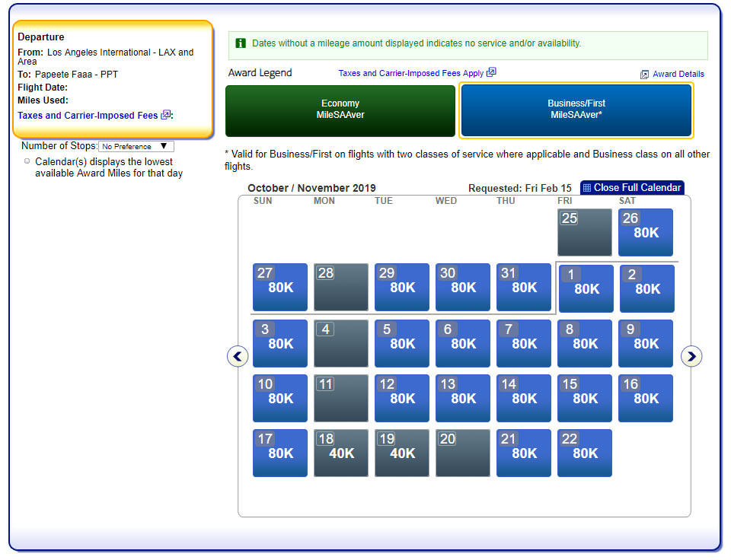Click calendar grid icon beside Close Full Calendar
Viewport: 731px width, 560px height.
tap(586, 188)
